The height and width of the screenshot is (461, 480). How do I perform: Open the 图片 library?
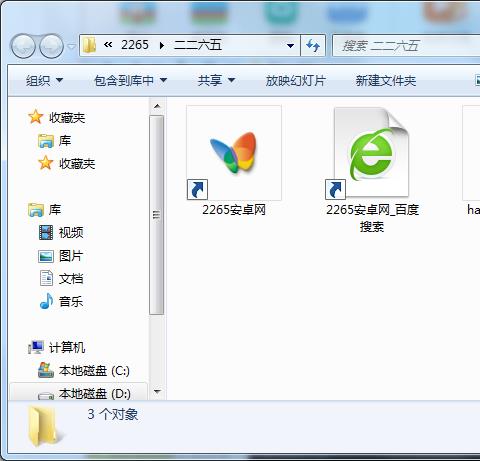(71, 255)
